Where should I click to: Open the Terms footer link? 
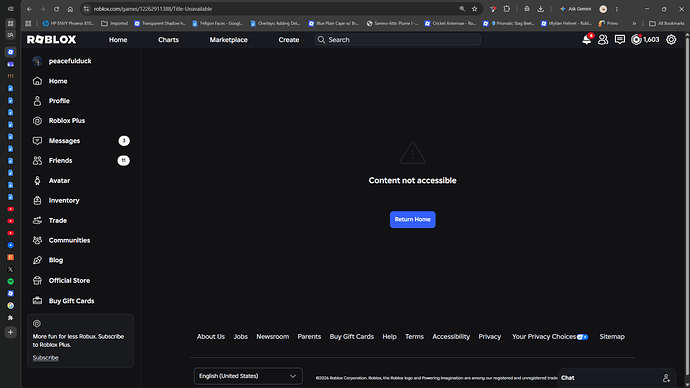point(415,337)
